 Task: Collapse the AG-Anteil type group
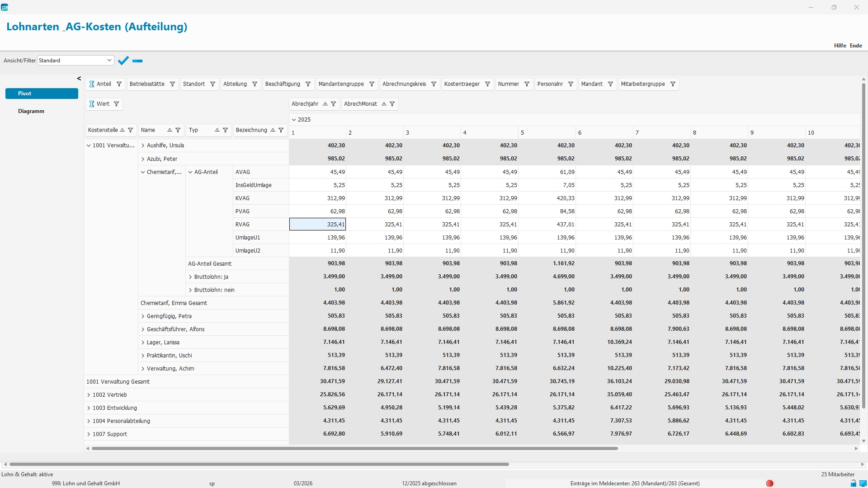[190, 172]
